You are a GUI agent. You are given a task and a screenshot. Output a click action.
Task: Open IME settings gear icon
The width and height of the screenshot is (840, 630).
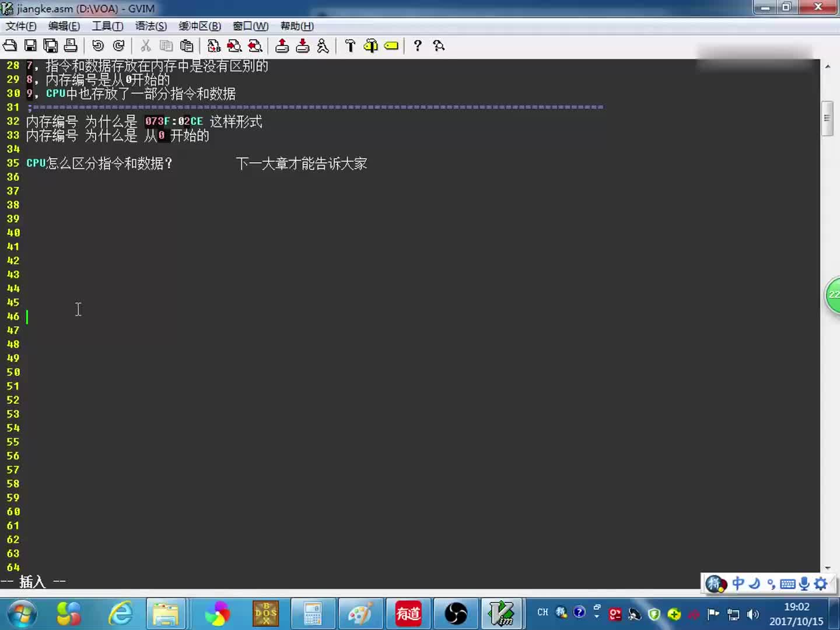821,583
